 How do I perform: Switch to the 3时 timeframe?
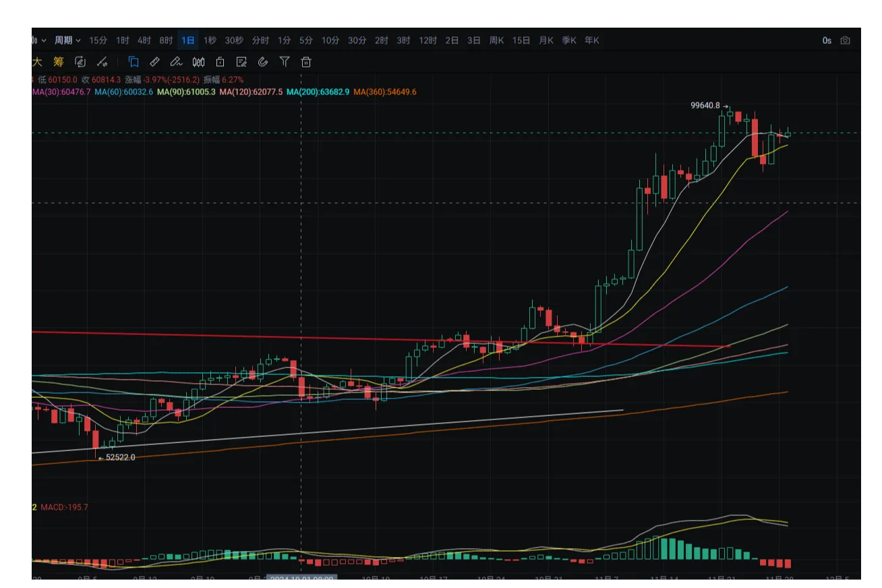[x=403, y=40]
